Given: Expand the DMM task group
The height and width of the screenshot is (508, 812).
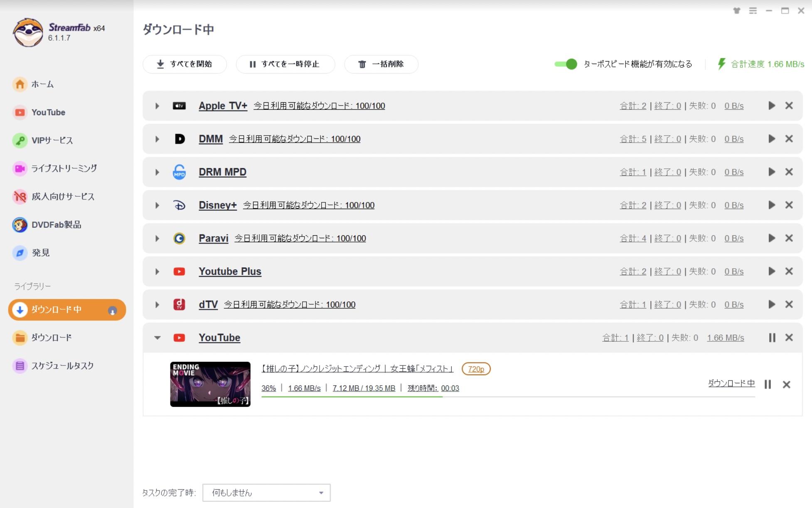Looking at the screenshot, I should [157, 139].
